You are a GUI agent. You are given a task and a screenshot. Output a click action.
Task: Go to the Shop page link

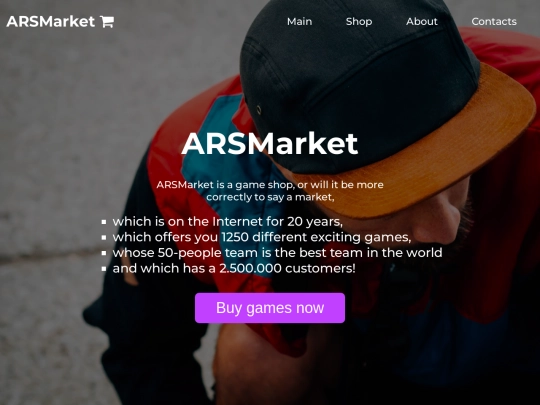(x=359, y=21)
